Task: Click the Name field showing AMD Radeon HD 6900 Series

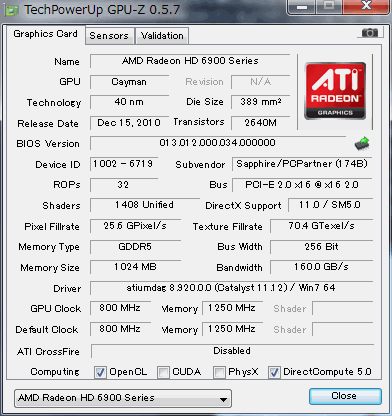Action: 190,61
